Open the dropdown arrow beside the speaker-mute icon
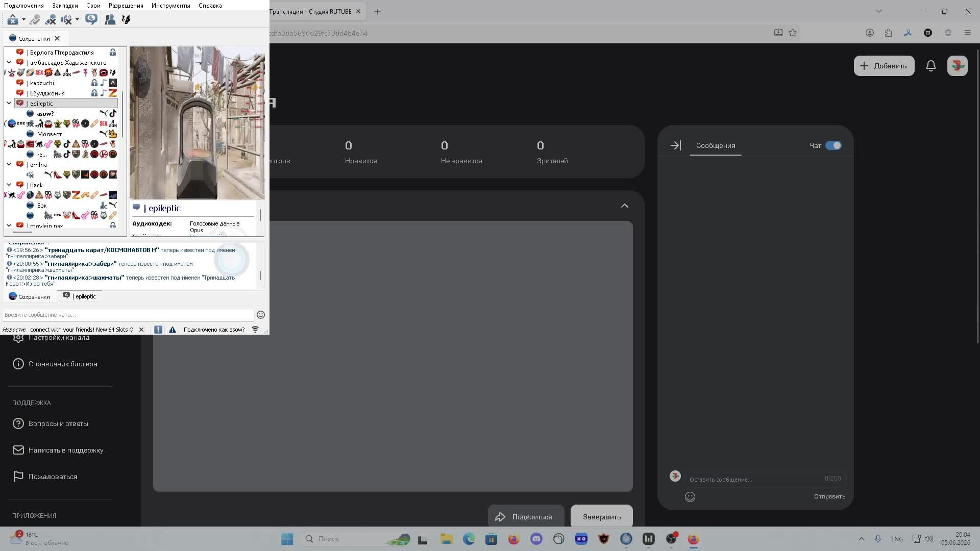Image resolution: width=980 pixels, height=551 pixels. (x=77, y=19)
